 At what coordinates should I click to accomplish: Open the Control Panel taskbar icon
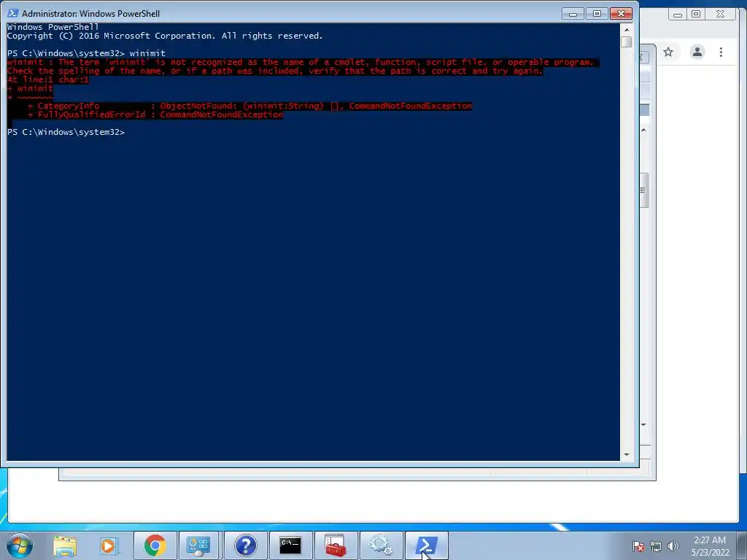pyautogui.click(x=198, y=545)
